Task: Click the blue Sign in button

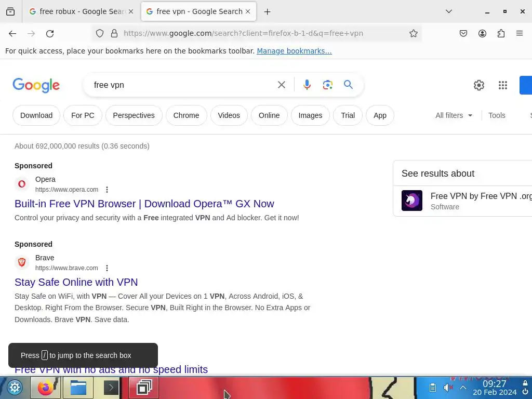Action: click(x=526, y=85)
